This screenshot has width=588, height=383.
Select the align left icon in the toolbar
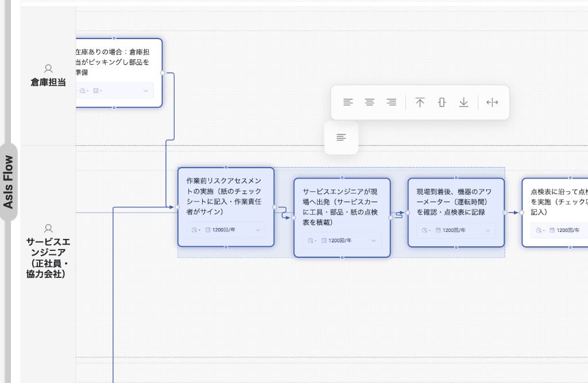tap(348, 102)
